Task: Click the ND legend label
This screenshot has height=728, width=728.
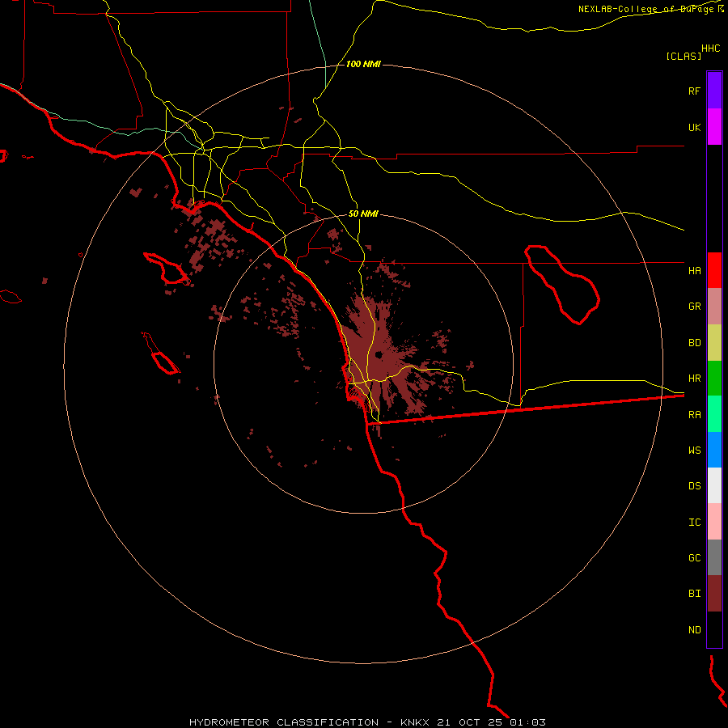Action: tap(694, 629)
